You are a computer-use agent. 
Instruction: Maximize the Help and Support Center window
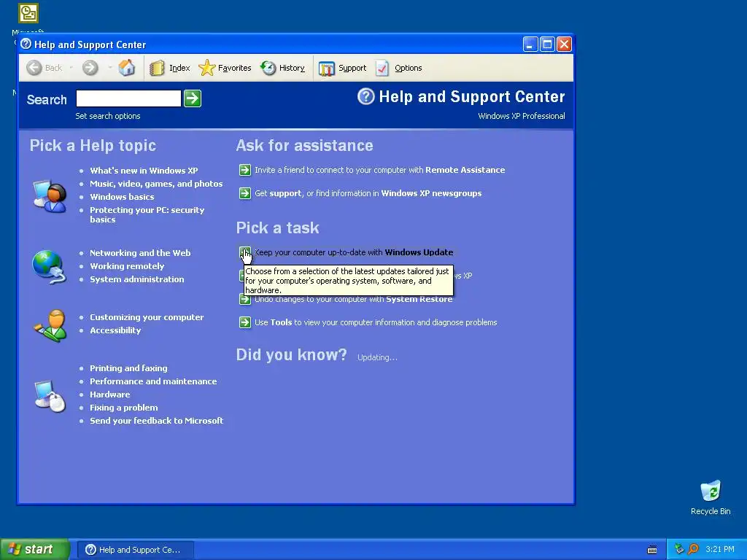pos(547,44)
